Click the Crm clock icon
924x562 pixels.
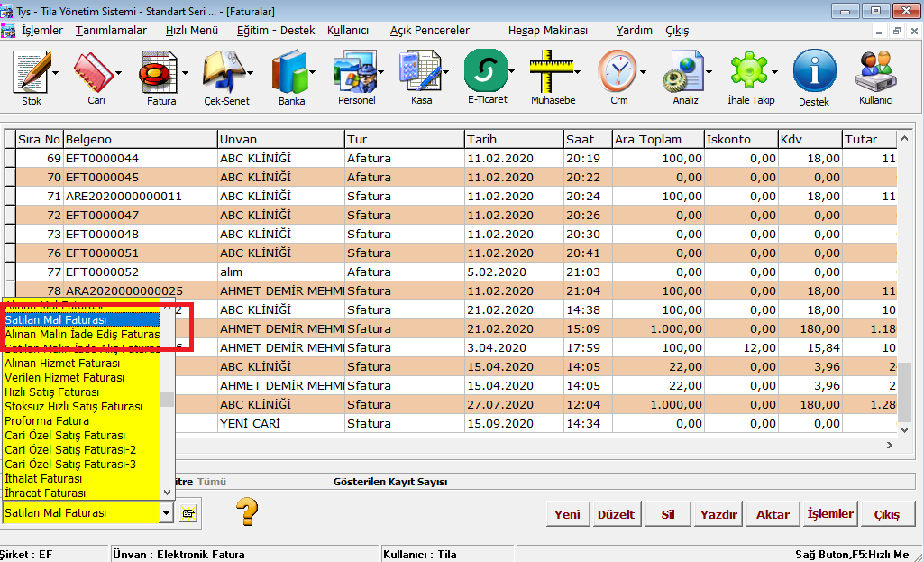[618, 75]
